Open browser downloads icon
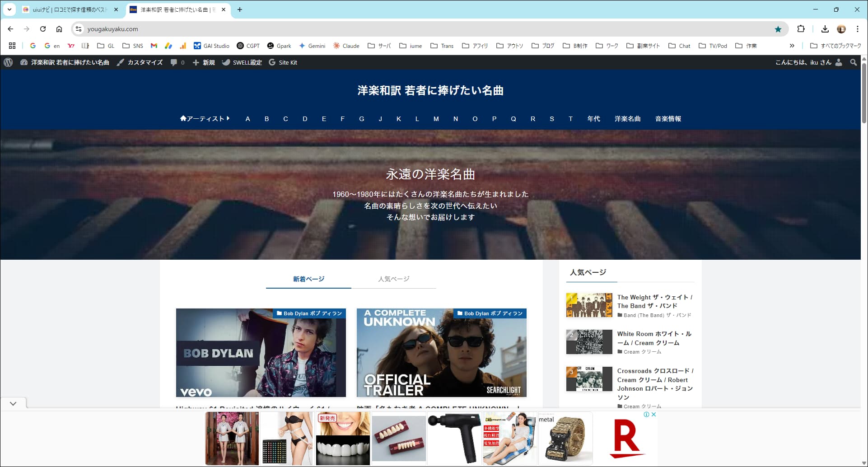 825,29
